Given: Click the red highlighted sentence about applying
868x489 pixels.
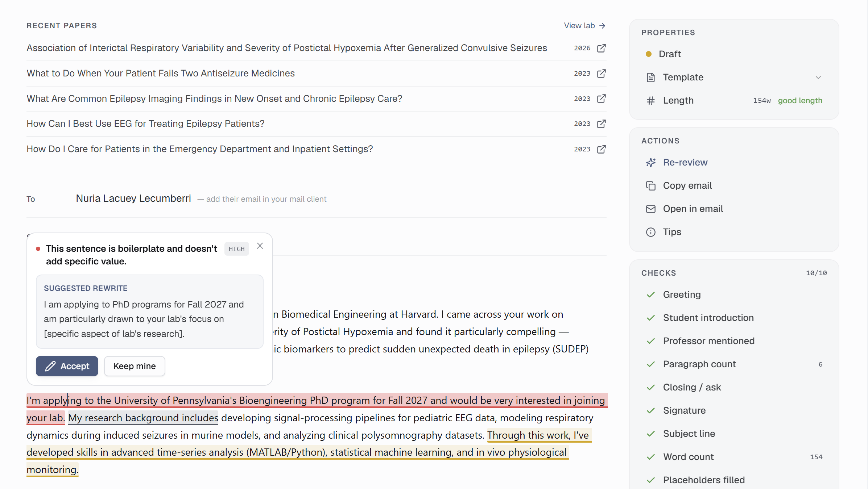Looking at the screenshot, I should pos(317,401).
